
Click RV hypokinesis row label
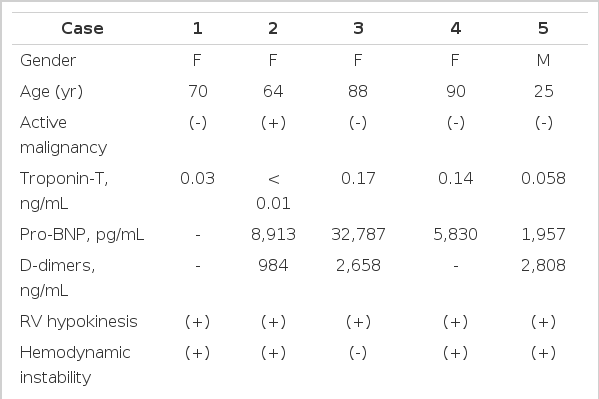pos(78,321)
